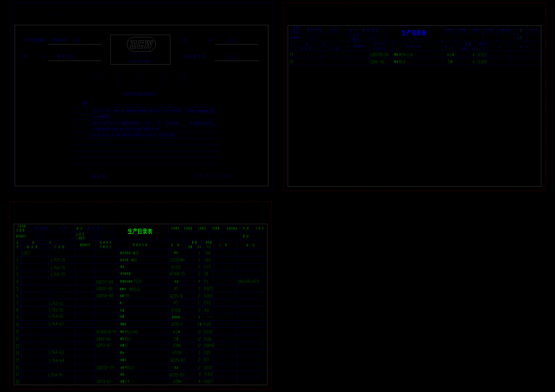Select the weight value '183'
The height and width of the screenshot is (392, 555).
coord(208,260)
